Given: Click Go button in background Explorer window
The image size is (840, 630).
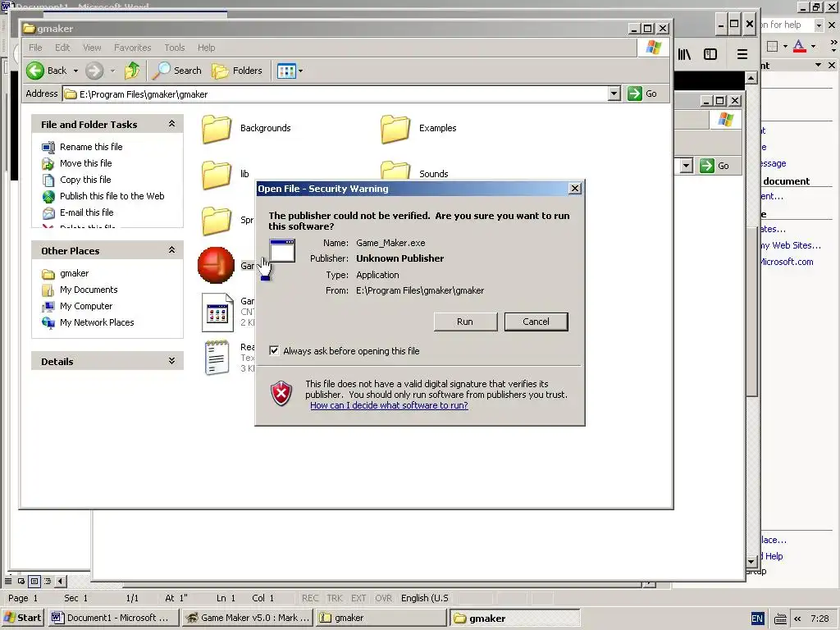Looking at the screenshot, I should pyautogui.click(x=714, y=166).
